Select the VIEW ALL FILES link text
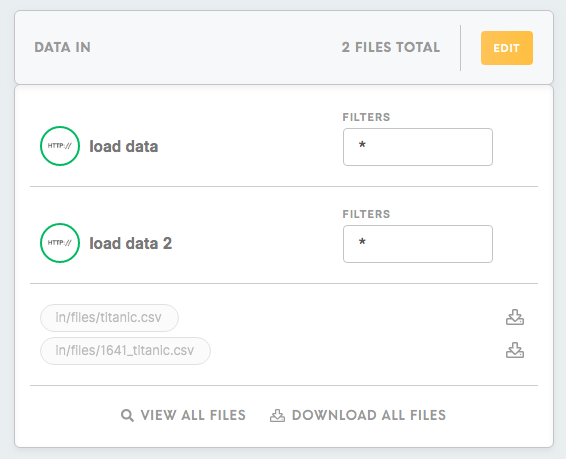 [193, 415]
